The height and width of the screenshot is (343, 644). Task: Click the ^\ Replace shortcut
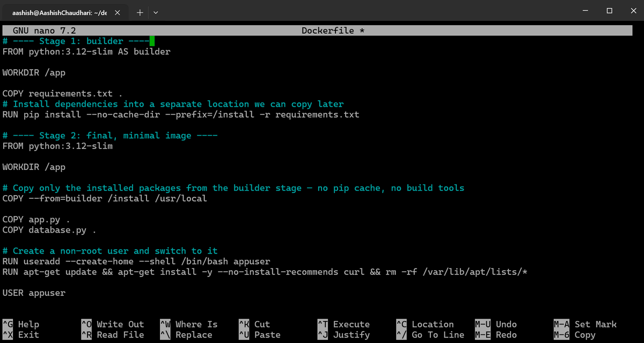(186, 335)
